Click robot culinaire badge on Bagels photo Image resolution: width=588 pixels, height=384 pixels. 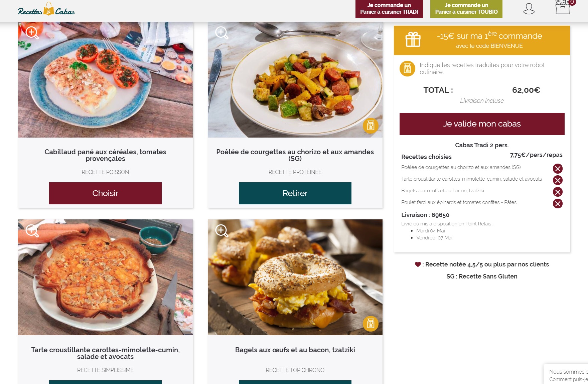tap(371, 324)
